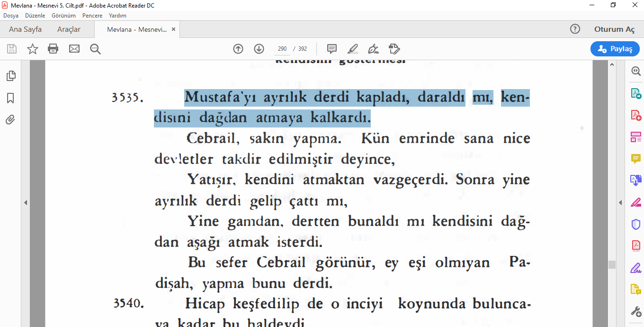Screen dimensions: 644x327
Task: Click the save file floppy disk icon
Action: point(12,49)
